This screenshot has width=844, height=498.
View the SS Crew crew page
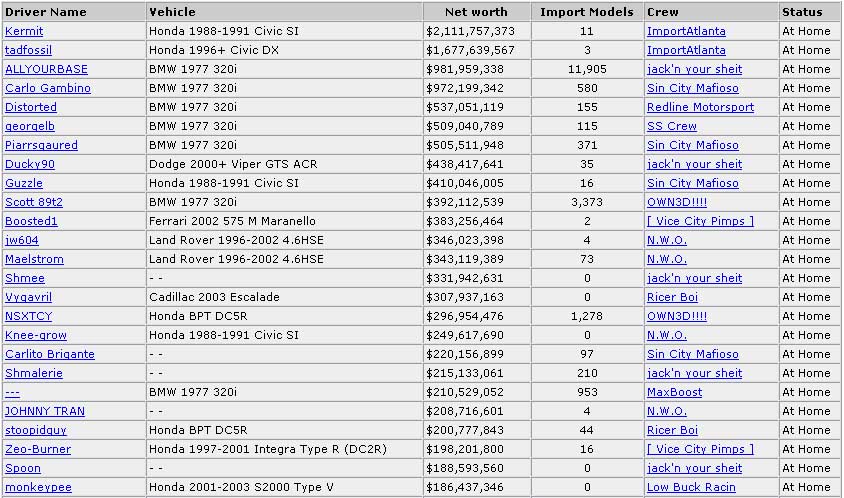[x=672, y=126]
